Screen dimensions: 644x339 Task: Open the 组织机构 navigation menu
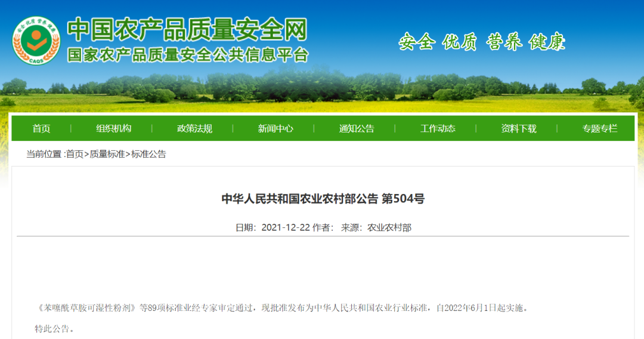click(x=113, y=128)
